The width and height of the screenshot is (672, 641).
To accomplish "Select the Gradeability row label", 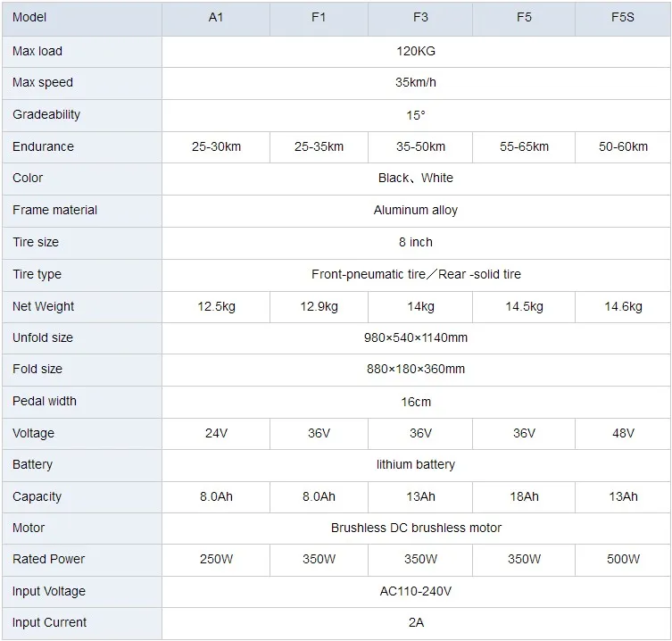I will click(46, 115).
